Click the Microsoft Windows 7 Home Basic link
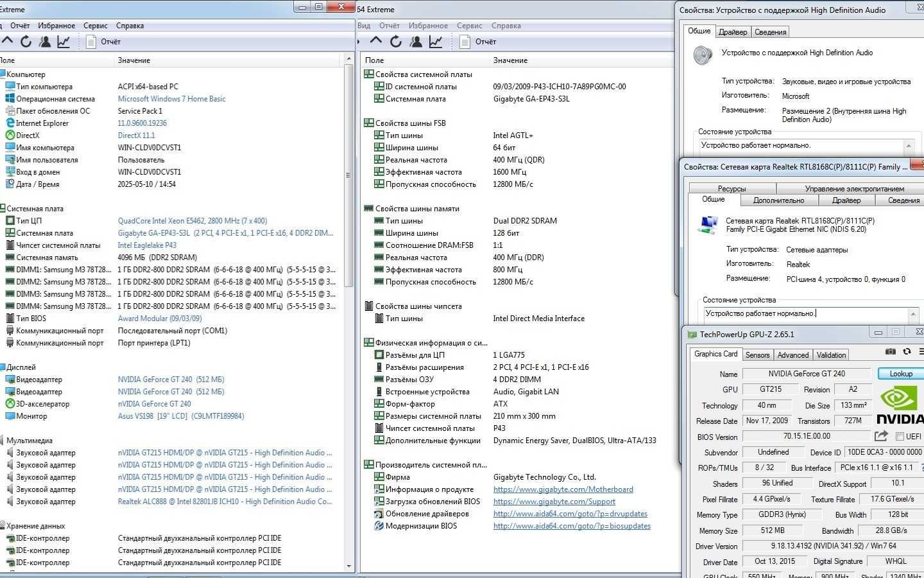Screen dimensions: 924x578 pos(171,99)
